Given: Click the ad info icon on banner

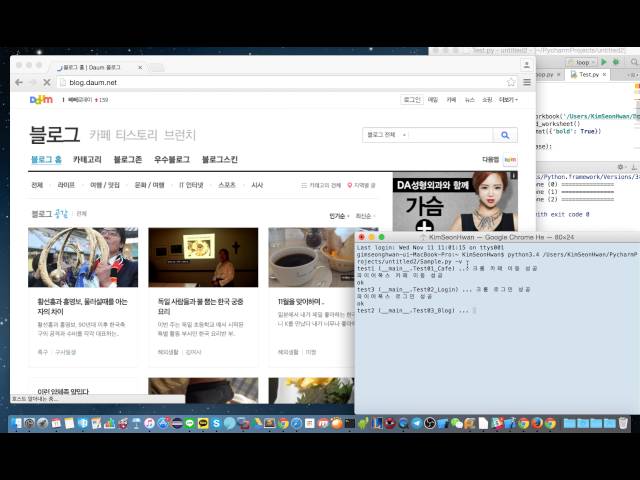Looking at the screenshot, I should click(x=513, y=176).
